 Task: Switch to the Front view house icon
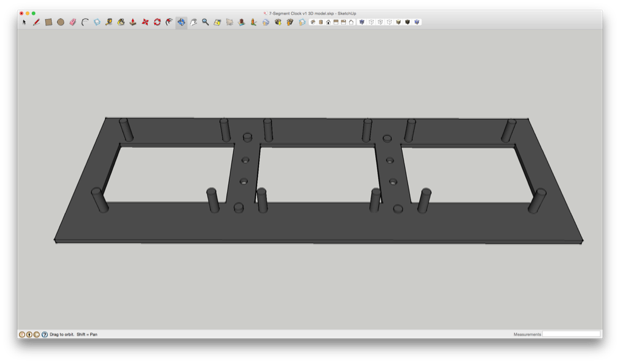[328, 22]
